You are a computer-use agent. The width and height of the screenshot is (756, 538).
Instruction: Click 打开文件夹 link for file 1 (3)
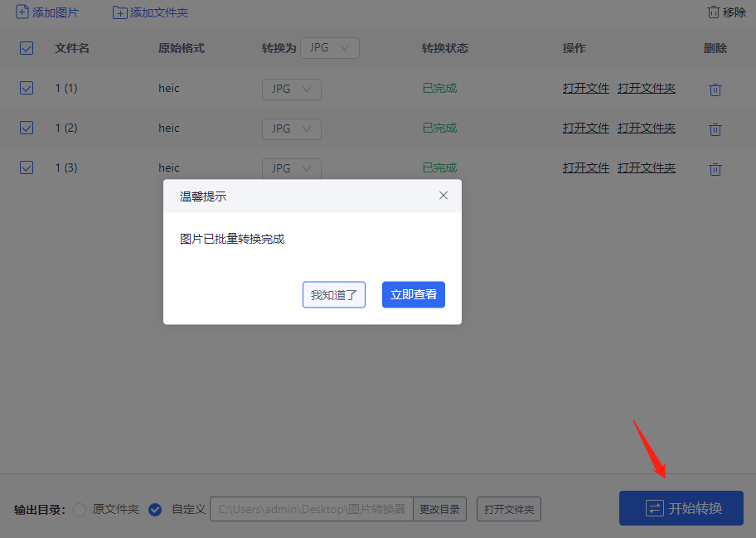[647, 167]
